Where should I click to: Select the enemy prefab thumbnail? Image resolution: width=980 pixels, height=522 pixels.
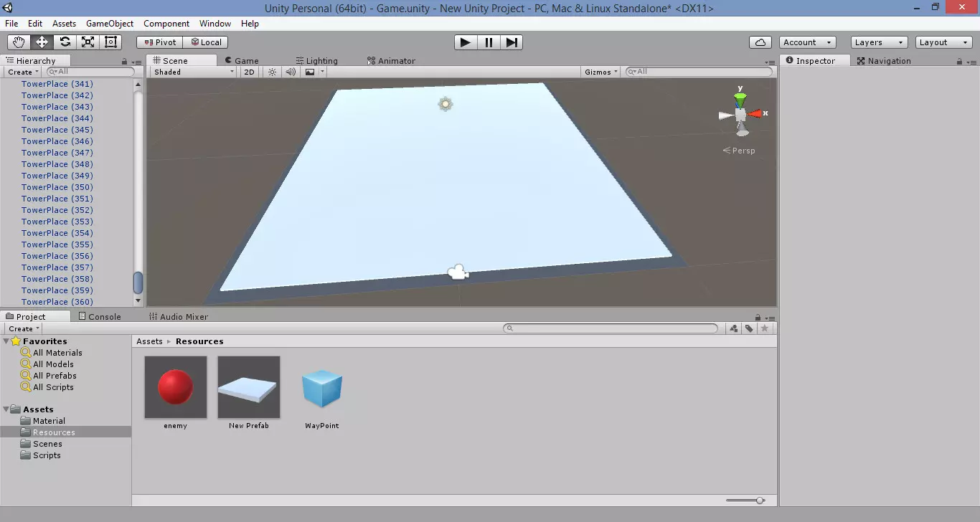[x=176, y=387]
